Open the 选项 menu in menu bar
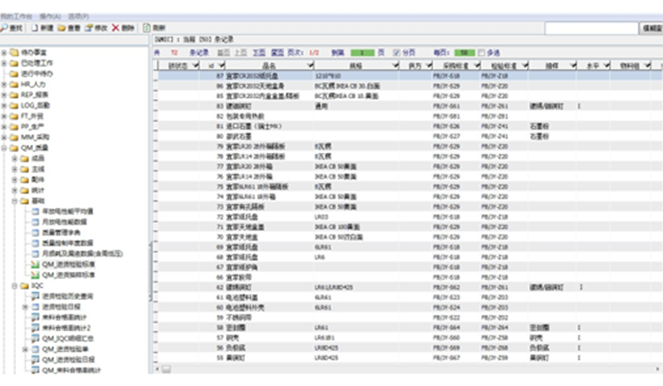 79,16
